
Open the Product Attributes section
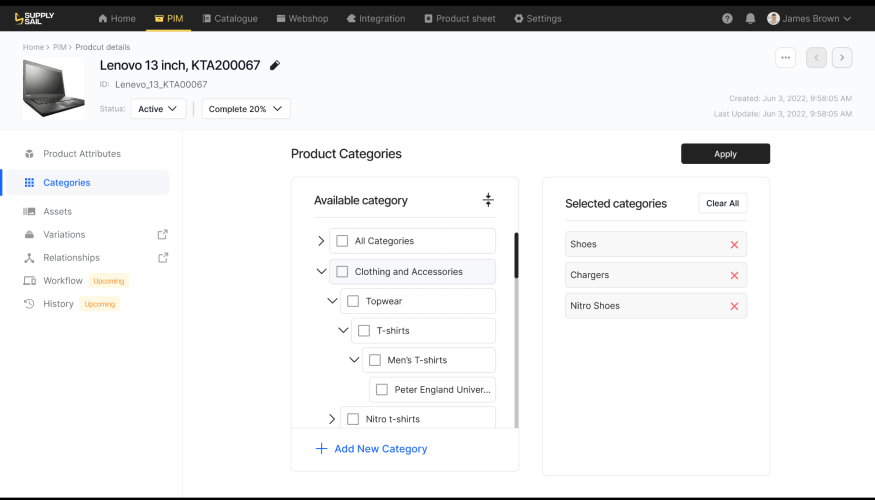point(82,153)
